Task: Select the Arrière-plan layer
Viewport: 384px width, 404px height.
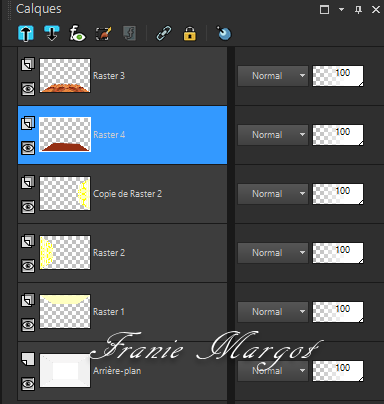Action: 122,371
